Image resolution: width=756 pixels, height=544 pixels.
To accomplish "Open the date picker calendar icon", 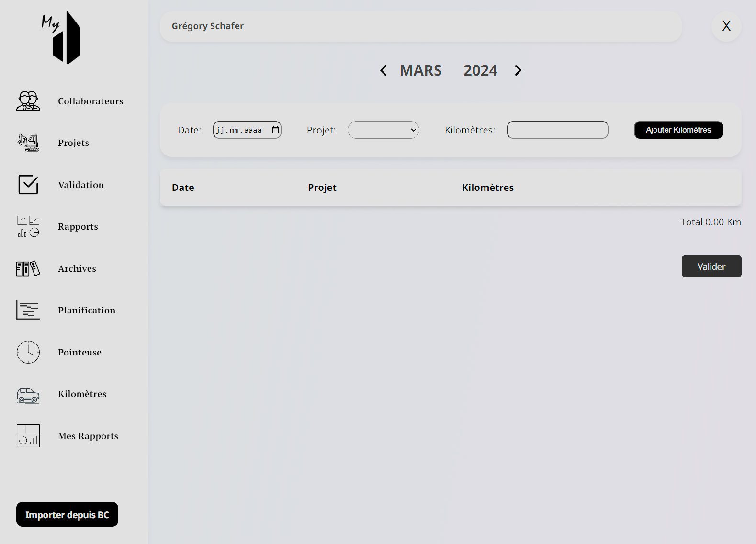I will coord(275,130).
